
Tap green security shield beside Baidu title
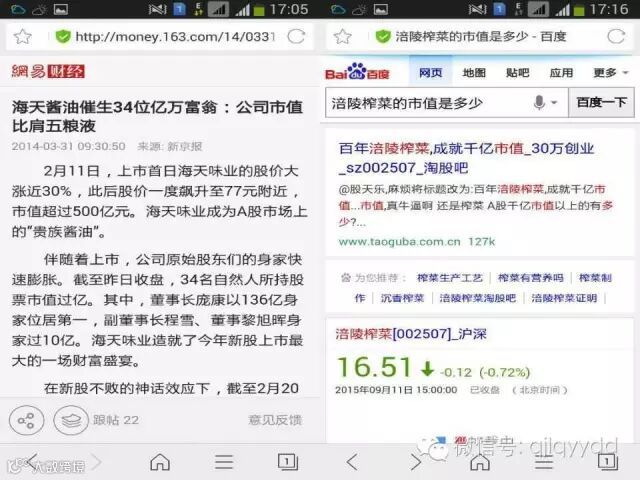(x=383, y=37)
